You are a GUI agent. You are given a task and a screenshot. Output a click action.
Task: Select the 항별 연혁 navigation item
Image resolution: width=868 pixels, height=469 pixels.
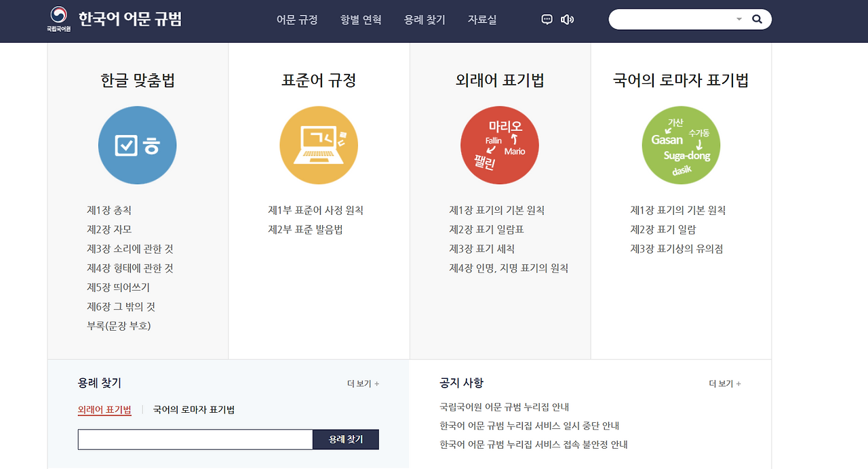[360, 20]
